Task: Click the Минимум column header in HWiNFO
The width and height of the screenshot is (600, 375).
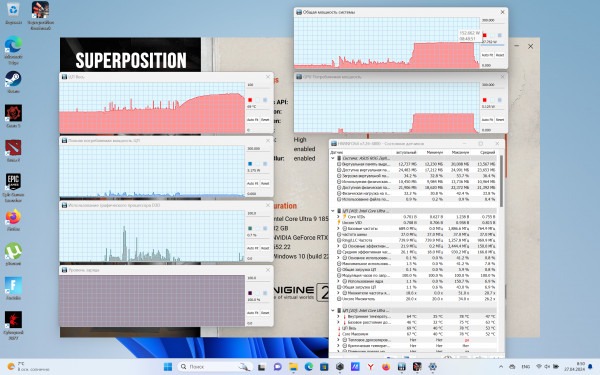Action: coord(435,152)
